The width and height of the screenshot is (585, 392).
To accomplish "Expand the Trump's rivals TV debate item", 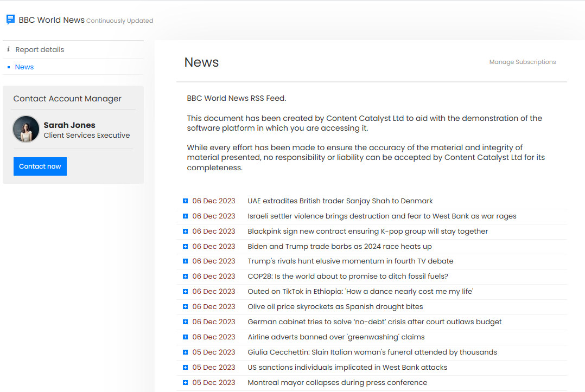I will click(x=185, y=261).
